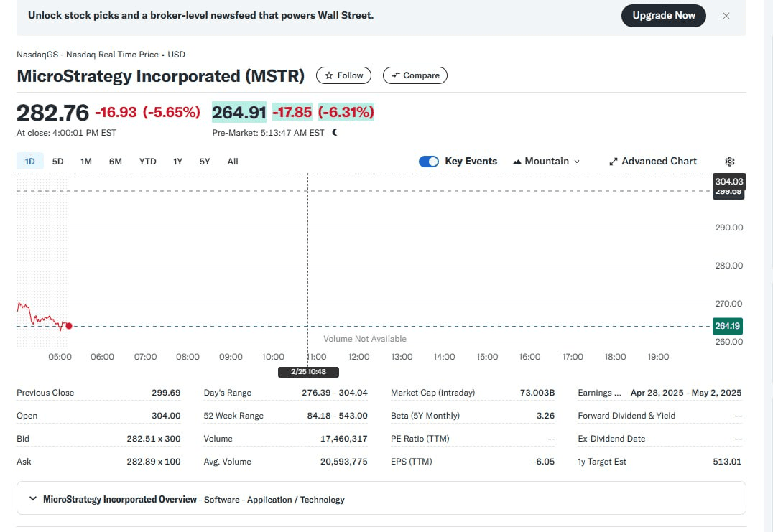Click the Open value 304.00
The width and height of the screenshot is (773, 532).
(x=166, y=416)
